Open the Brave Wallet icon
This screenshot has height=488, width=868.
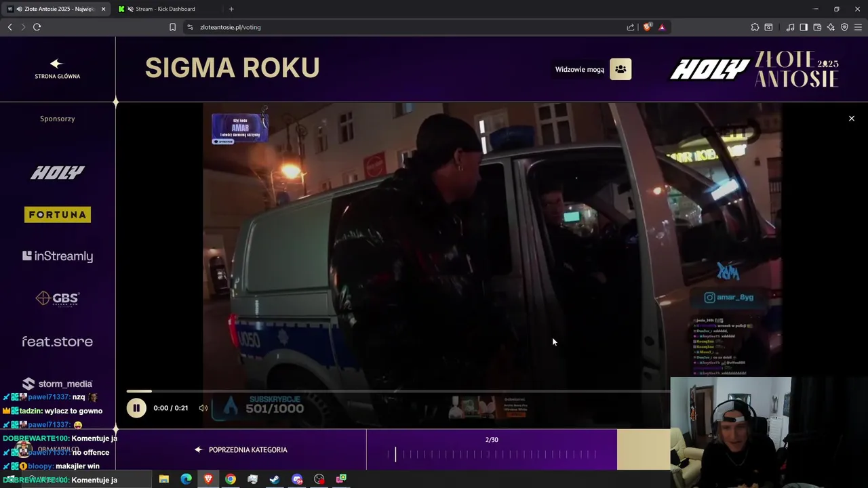817,27
